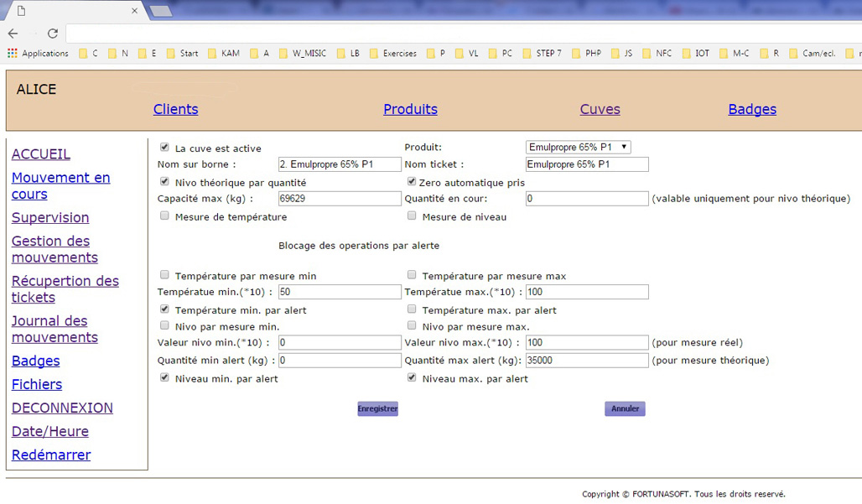Enable 'Mesure de température' checkbox
The width and height of the screenshot is (862, 504).
pos(164,216)
